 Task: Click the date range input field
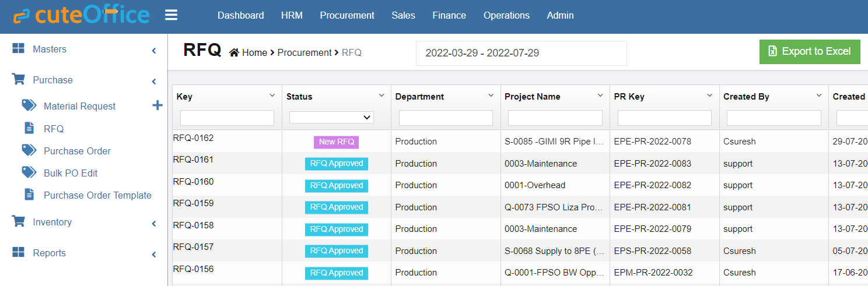520,53
